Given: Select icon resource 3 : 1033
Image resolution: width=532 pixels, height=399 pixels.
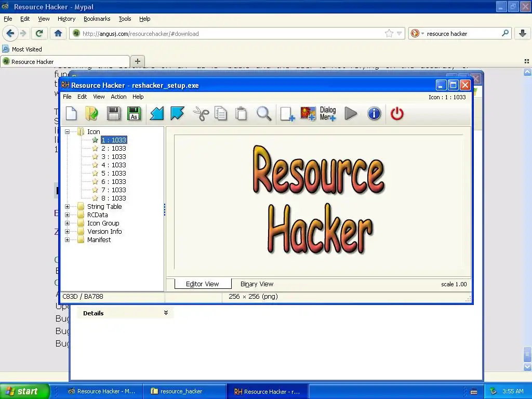Looking at the screenshot, I should pos(114,157).
